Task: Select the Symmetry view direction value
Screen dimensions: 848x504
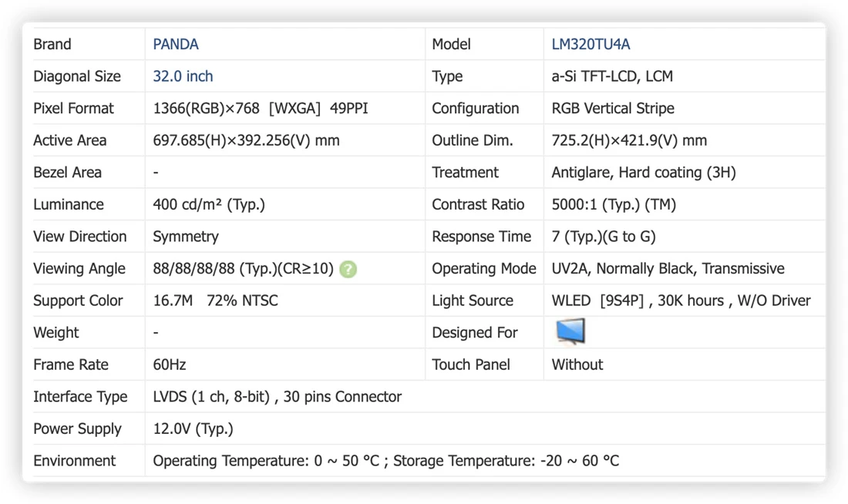Action: coord(186,237)
